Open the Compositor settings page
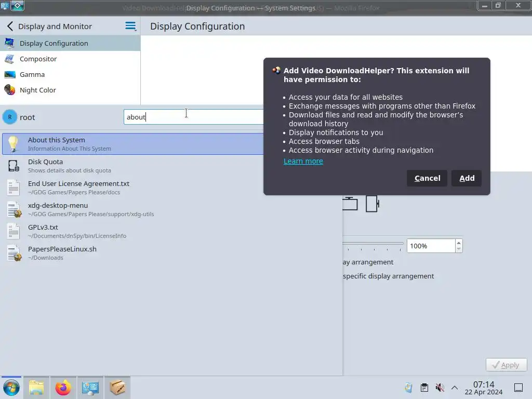532x399 pixels. (70, 59)
